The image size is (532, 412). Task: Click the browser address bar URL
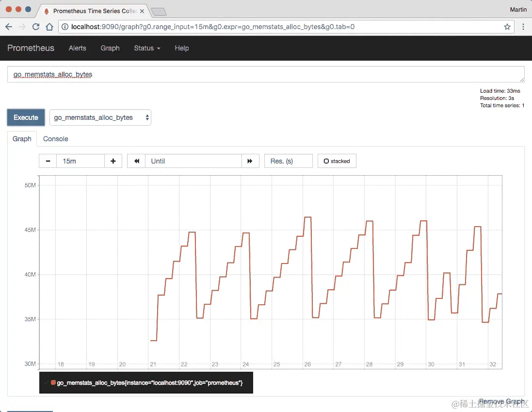(213, 27)
